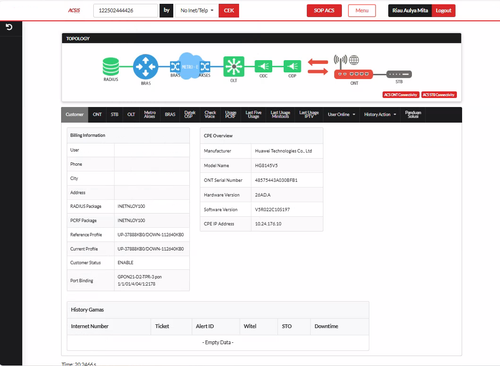Focus the internet number search field
500x366 pixels.
[x=125, y=11]
